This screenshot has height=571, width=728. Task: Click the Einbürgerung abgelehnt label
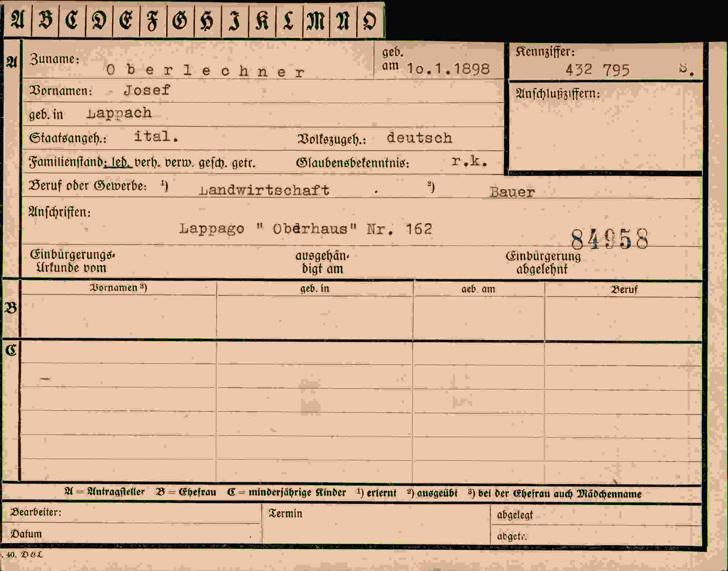coord(543,263)
